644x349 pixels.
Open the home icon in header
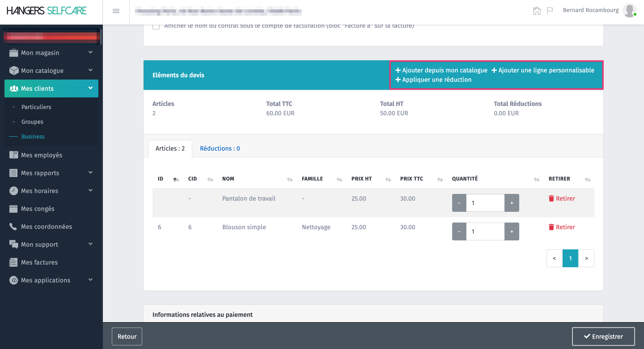pos(536,11)
